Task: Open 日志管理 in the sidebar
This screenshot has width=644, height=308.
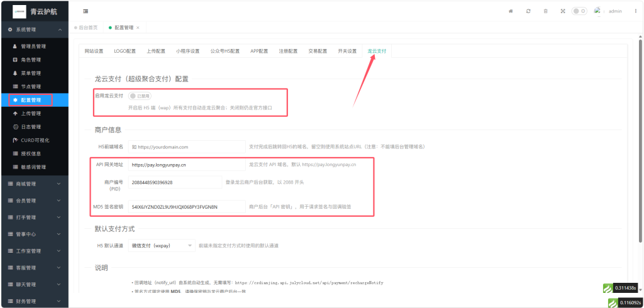Action: pos(34,127)
